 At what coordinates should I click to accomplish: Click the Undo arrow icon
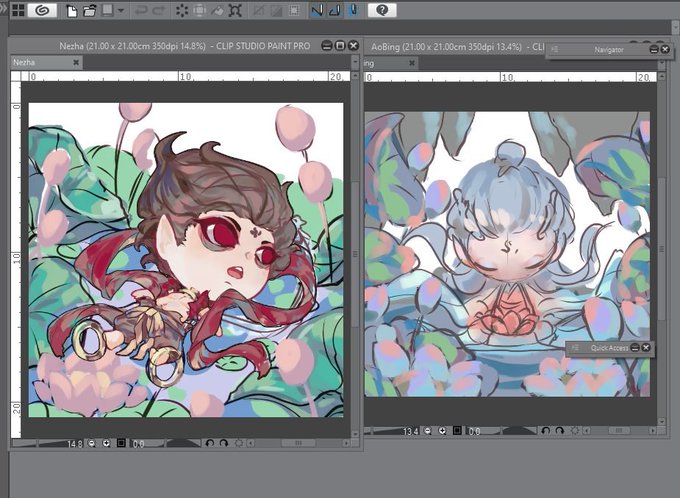coord(141,11)
